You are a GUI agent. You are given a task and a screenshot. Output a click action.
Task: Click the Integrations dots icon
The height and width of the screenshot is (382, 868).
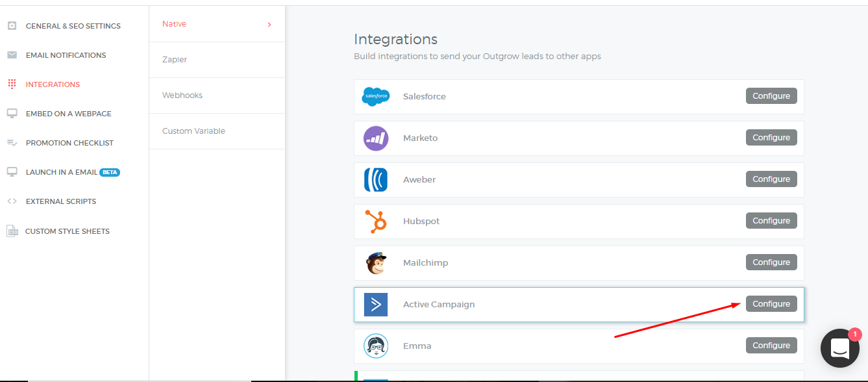tap(12, 84)
